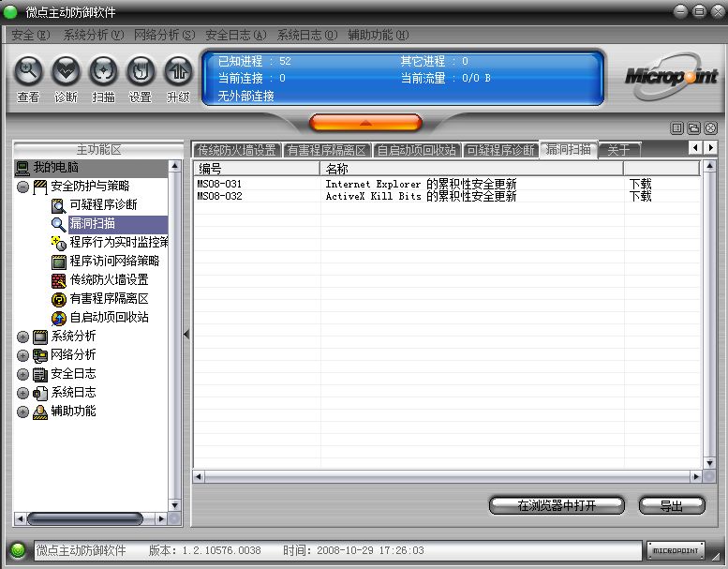
Task: Click the 查看 magnifier toolbar icon
Action: pos(28,71)
